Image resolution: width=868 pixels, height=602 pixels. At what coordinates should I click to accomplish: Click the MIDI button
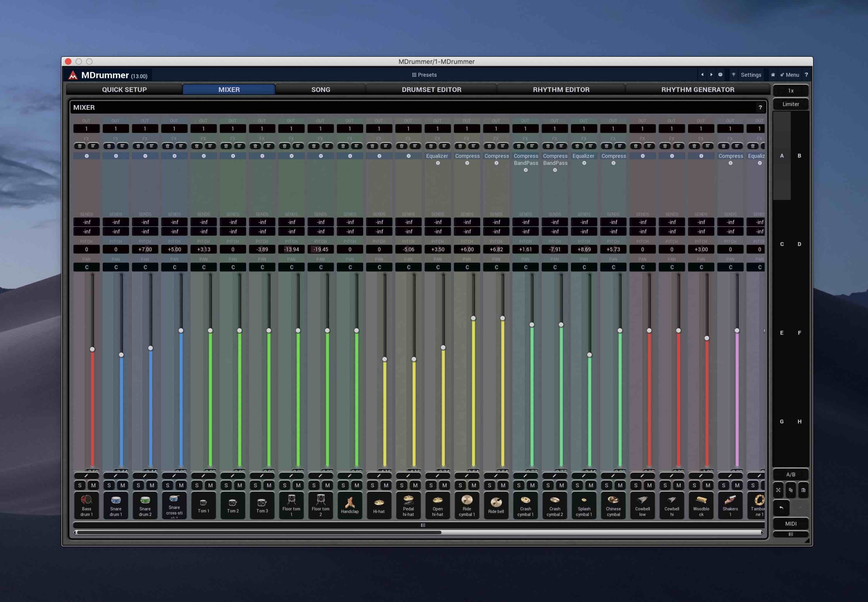790,524
